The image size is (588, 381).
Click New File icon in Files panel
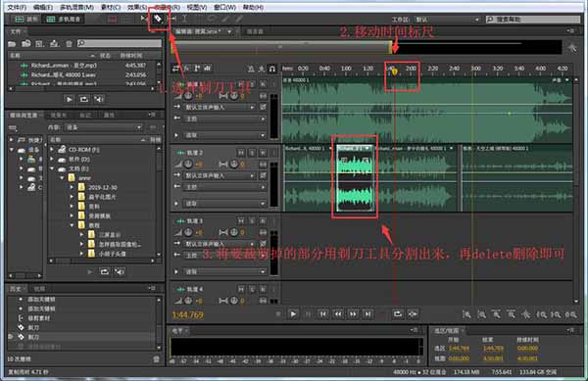40,44
